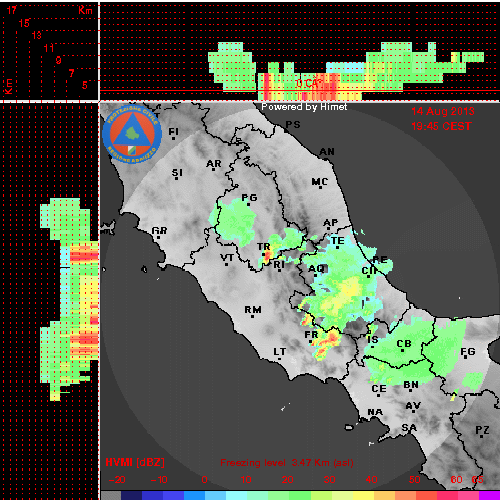Click the TE city label on the map
Screen dimensions: 500x500
[337, 240]
